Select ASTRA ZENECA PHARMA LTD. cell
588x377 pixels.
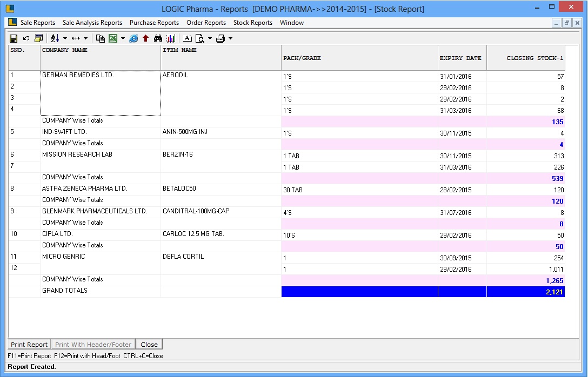100,188
